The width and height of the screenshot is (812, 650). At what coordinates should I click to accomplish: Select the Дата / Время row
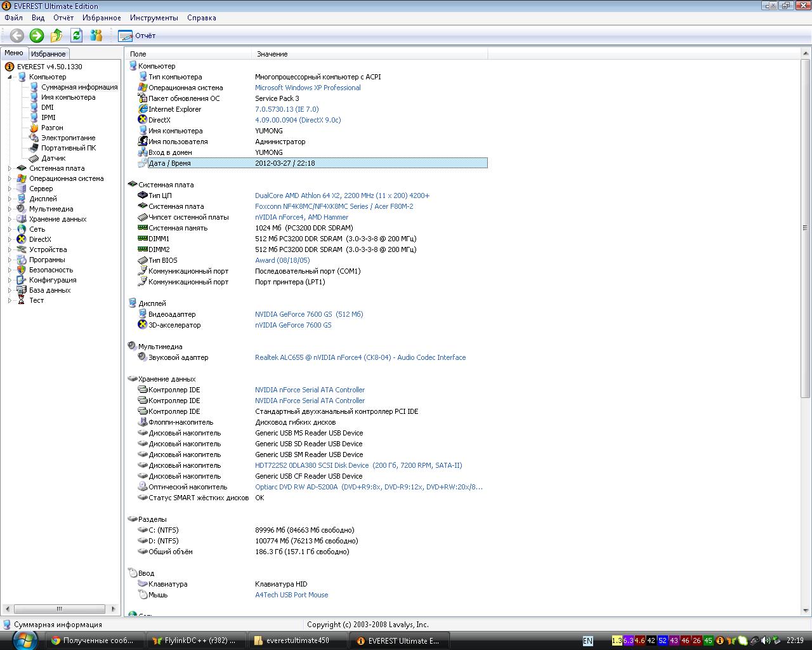[x=317, y=163]
